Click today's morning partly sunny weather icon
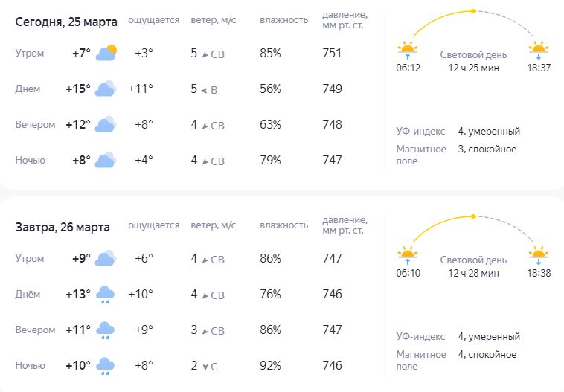The image size is (564, 392). (106, 53)
